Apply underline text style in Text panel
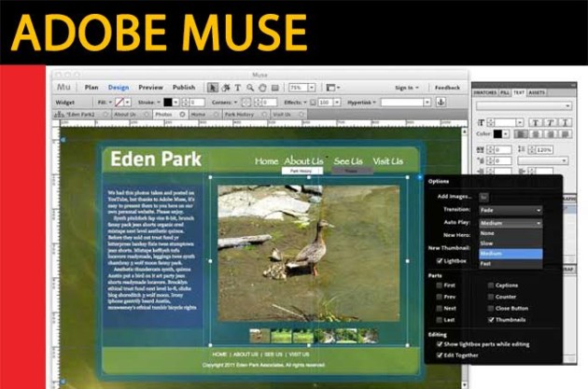The image size is (588, 389). point(565,122)
